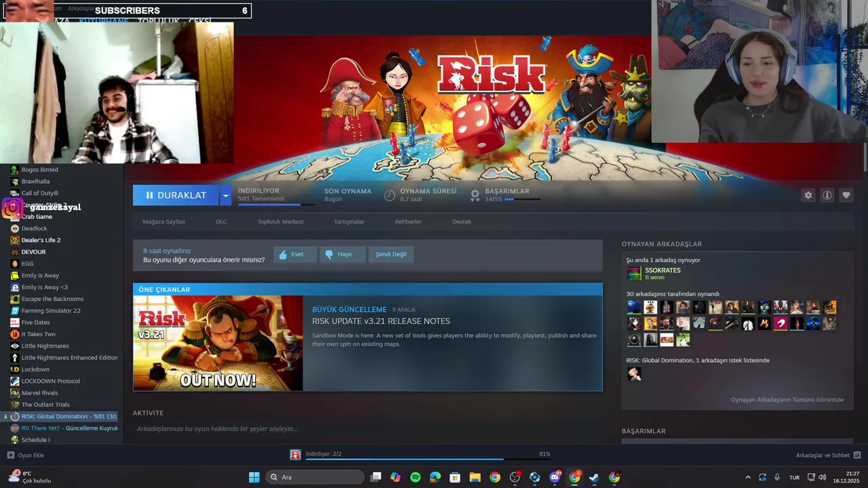Open Steam from the Windows taskbar
The width and height of the screenshot is (868, 488).
pos(594,477)
